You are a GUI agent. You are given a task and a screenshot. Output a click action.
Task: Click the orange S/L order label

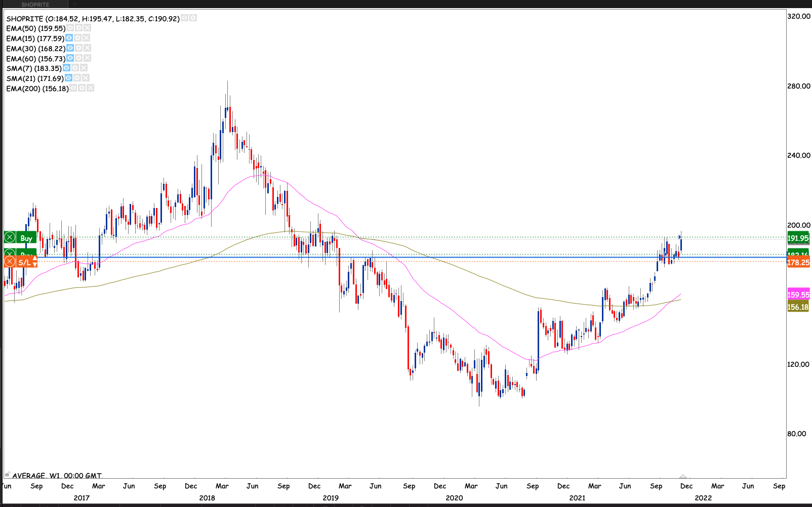[x=24, y=262]
